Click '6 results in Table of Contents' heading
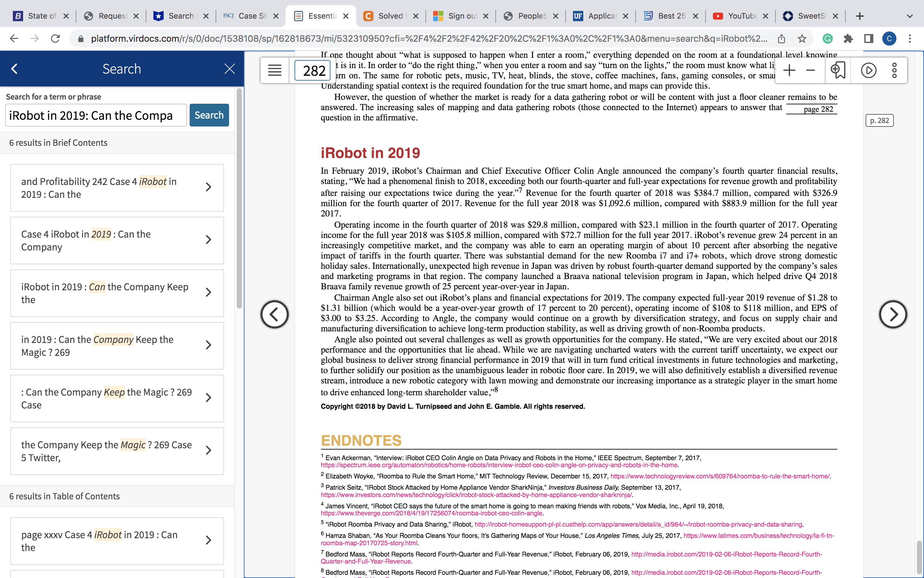Screen dimensions: 924x578 64,496
